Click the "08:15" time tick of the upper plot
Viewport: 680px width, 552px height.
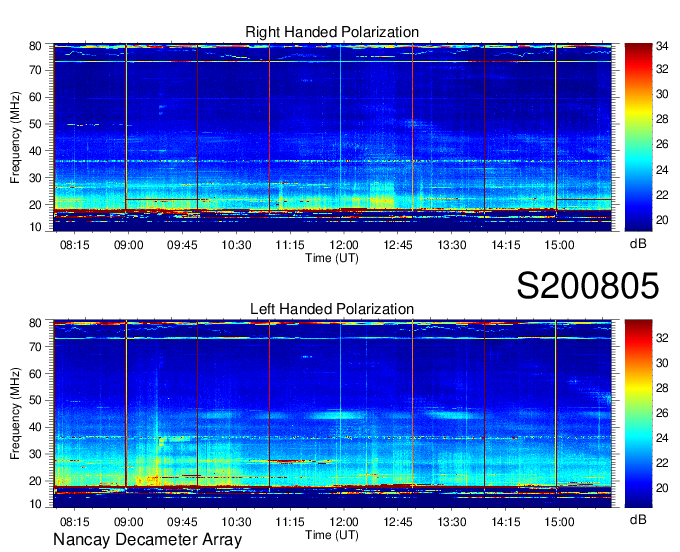point(75,245)
